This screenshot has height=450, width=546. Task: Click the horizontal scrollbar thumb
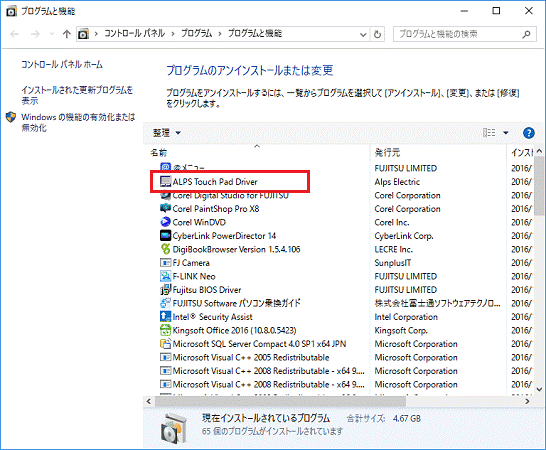tap(280, 402)
